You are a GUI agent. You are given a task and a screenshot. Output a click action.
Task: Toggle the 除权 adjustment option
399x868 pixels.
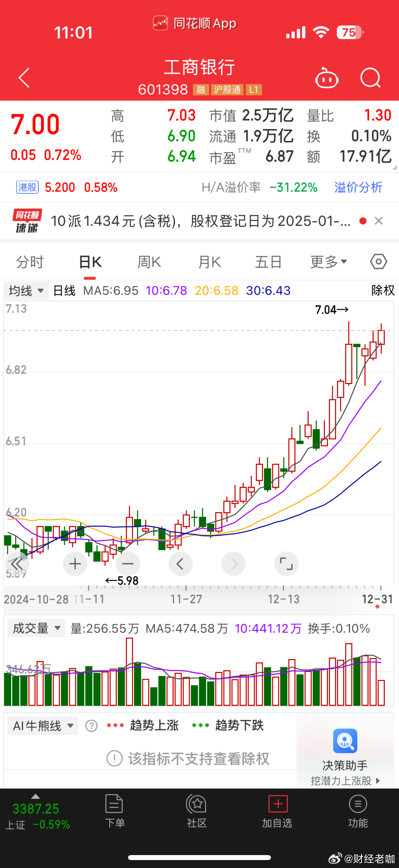coord(383,290)
